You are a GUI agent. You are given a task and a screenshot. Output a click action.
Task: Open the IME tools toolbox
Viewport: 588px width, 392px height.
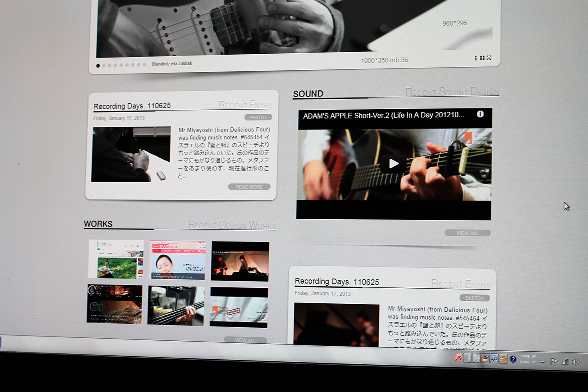pyautogui.click(x=503, y=359)
